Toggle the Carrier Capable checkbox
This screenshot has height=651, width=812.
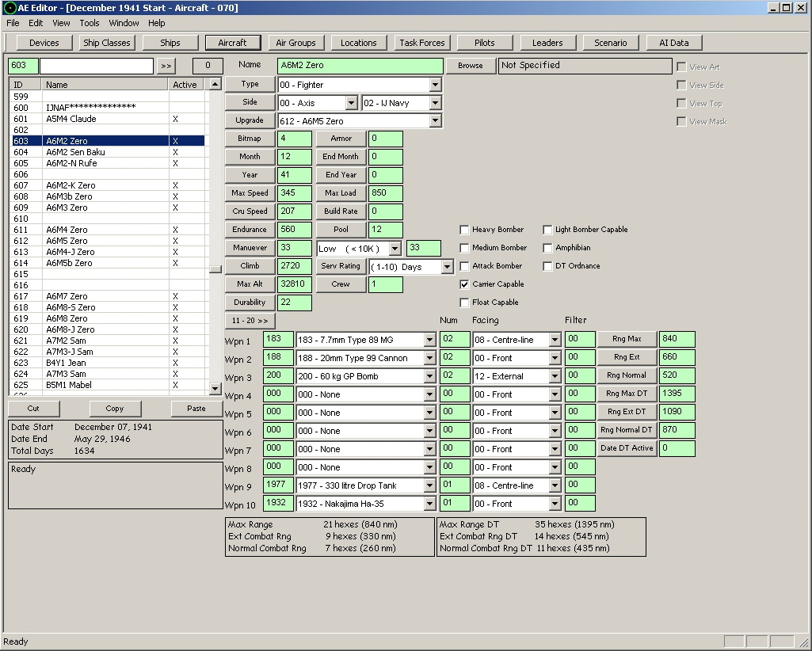pyautogui.click(x=464, y=284)
